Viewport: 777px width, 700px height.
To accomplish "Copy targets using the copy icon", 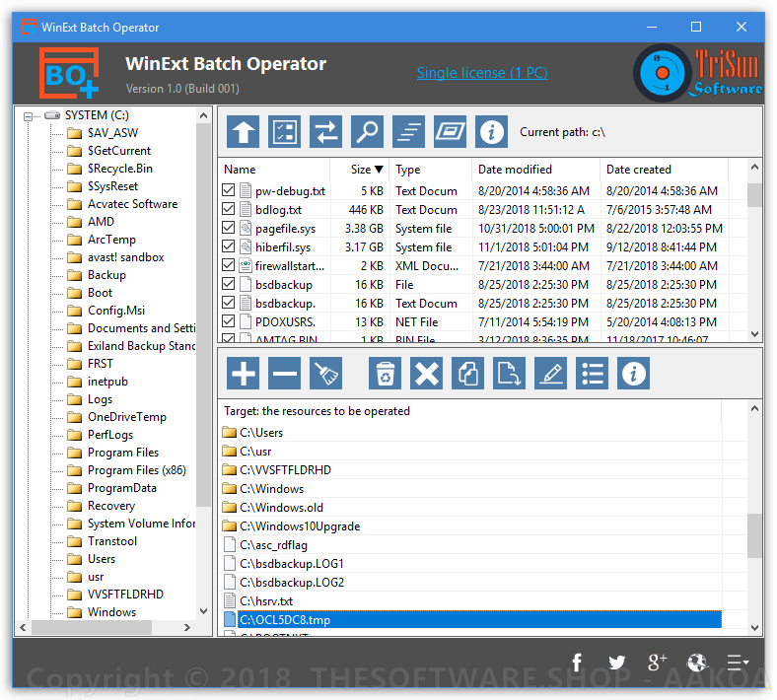I will [467, 373].
